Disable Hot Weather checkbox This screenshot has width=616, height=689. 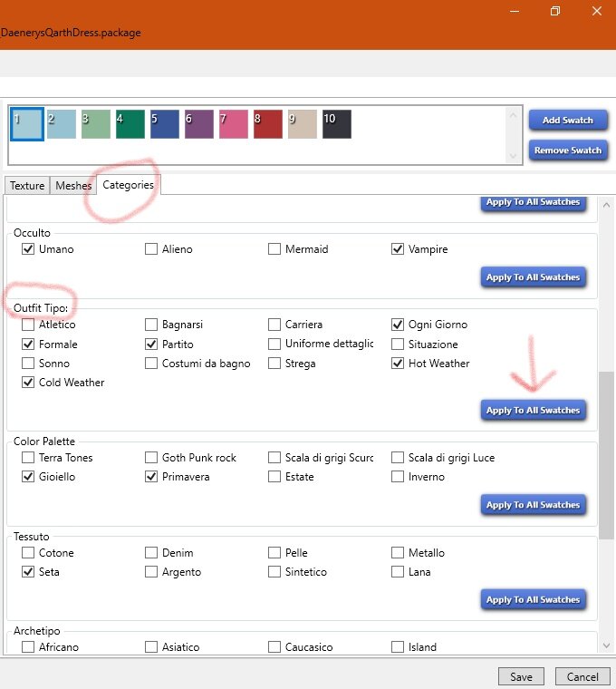[x=398, y=364]
